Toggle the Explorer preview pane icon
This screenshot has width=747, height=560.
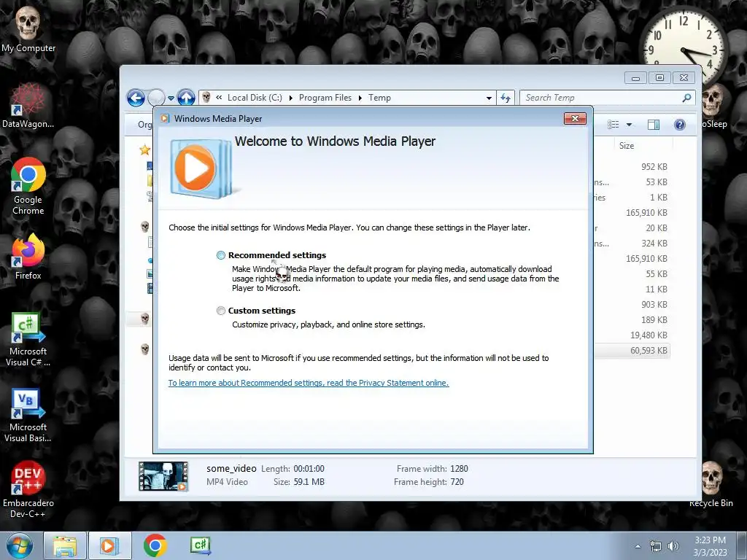click(653, 125)
